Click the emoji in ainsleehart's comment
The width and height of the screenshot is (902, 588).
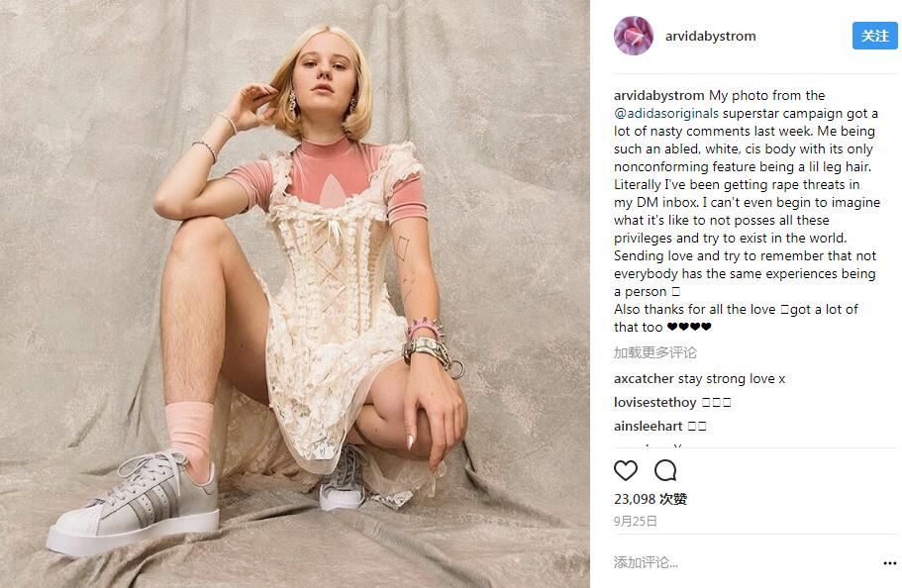[x=697, y=427]
